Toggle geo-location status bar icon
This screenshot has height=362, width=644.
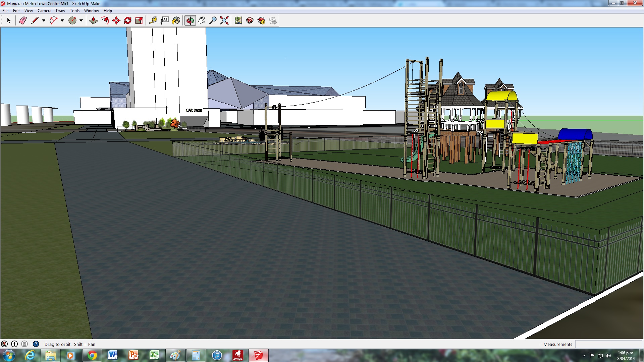coord(4,344)
